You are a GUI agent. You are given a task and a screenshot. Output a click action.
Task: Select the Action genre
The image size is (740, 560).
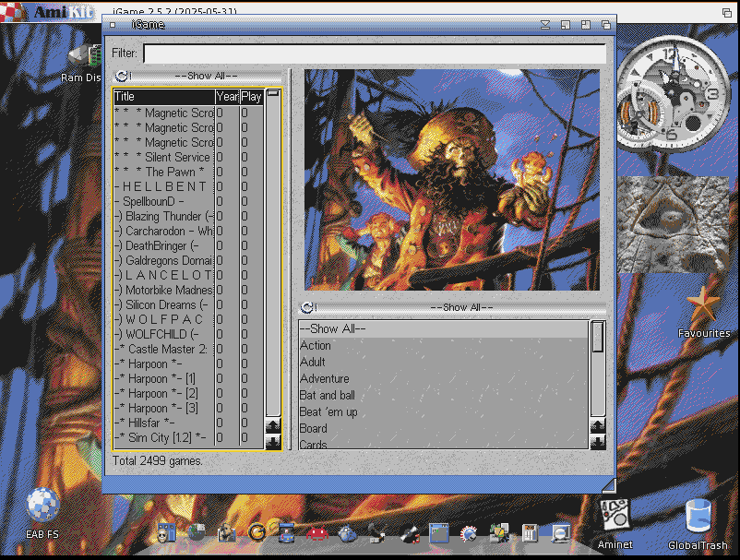pos(444,345)
